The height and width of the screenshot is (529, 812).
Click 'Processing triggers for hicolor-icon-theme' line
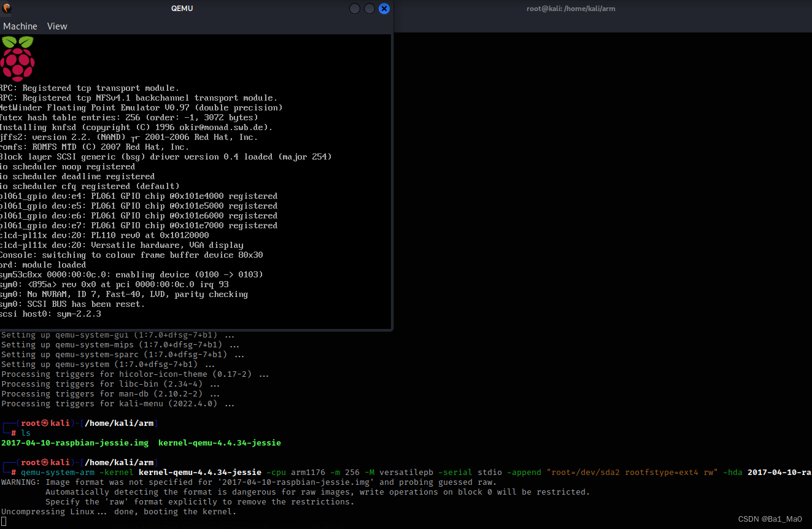135,374
